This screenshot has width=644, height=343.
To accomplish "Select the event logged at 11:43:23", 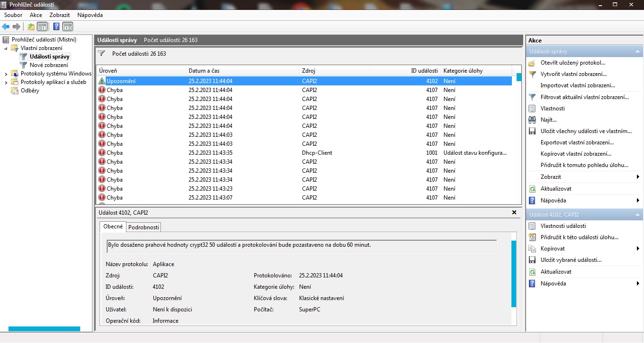I will [x=304, y=189].
